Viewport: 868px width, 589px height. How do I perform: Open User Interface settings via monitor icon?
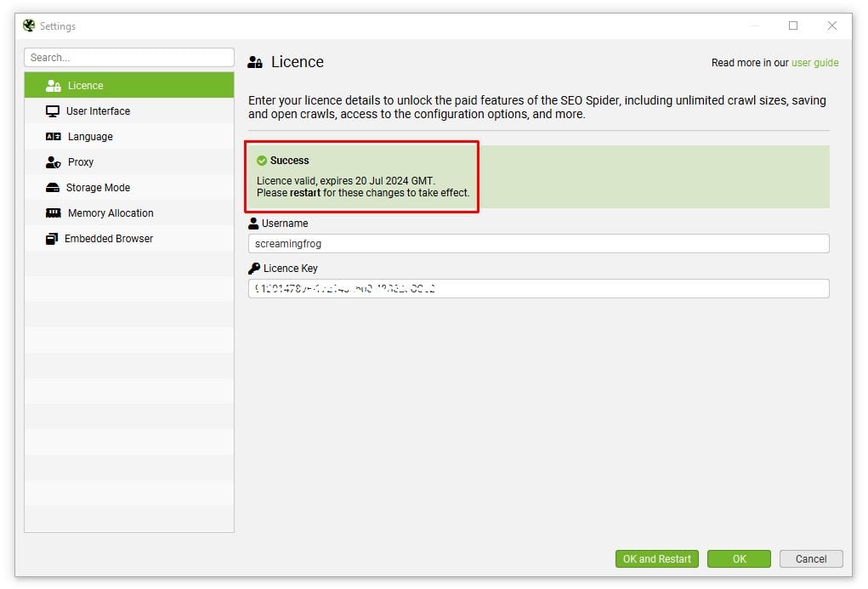pyautogui.click(x=52, y=110)
